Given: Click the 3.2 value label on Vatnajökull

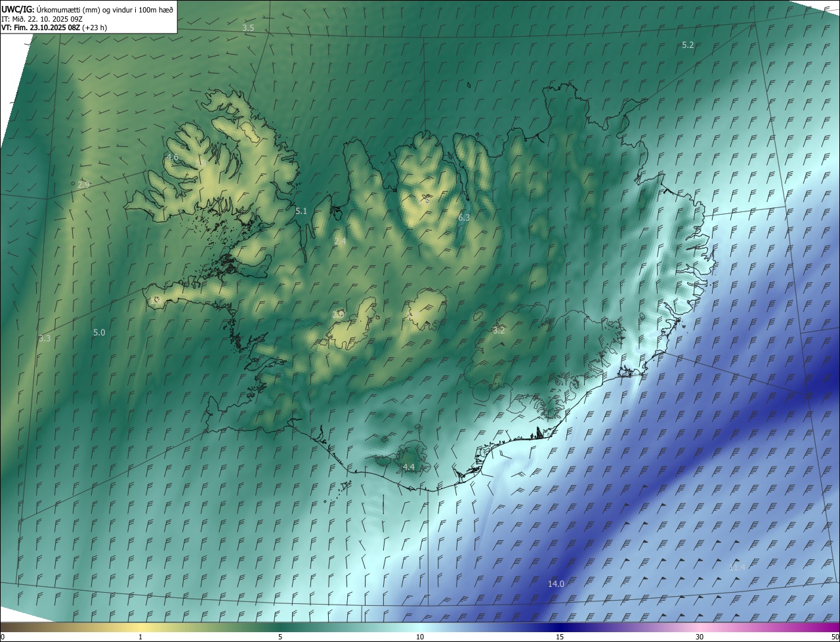Looking at the screenshot, I should coord(499,331).
